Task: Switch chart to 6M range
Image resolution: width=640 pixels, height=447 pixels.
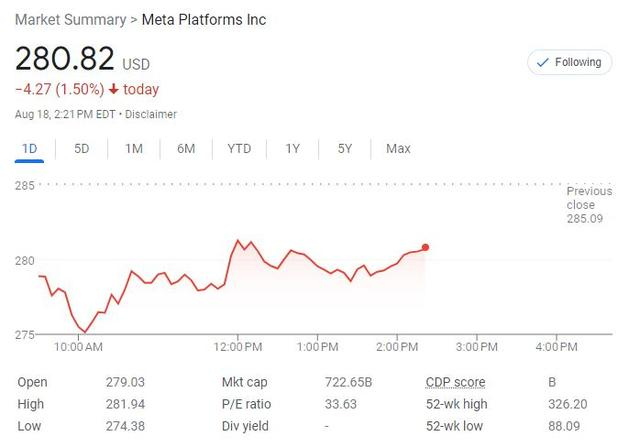Action: click(x=186, y=149)
